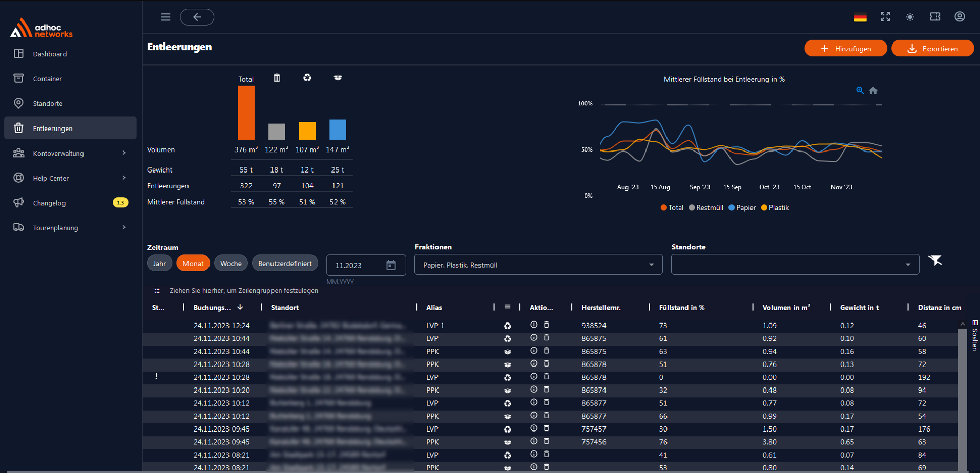This screenshot has height=474, width=980.
Task: Click the chart zoom magnifier icon
Action: click(860, 91)
